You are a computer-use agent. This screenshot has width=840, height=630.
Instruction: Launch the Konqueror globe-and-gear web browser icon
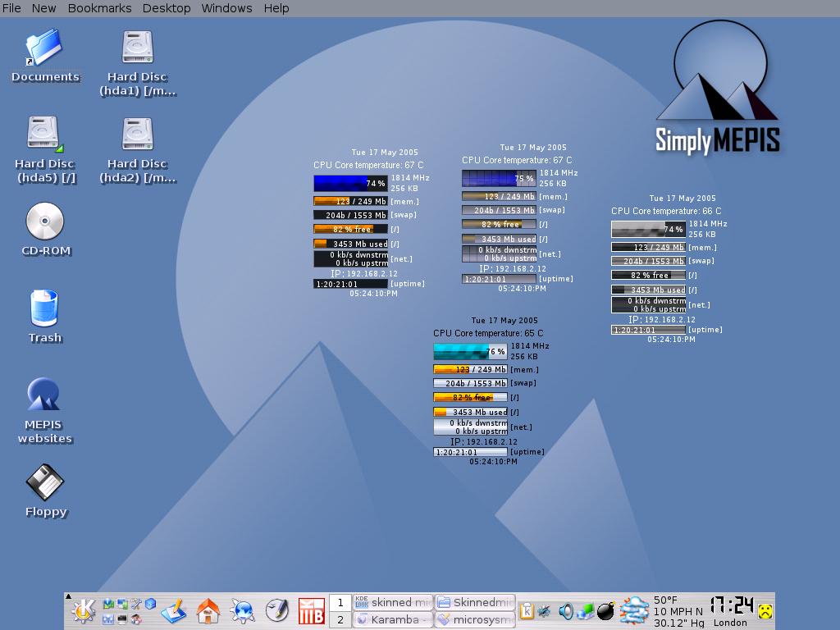coord(243,611)
